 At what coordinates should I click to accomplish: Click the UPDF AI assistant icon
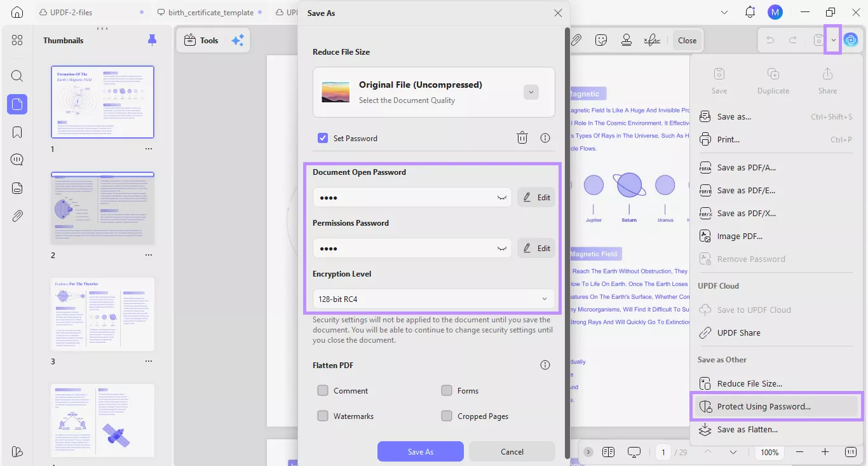click(x=851, y=39)
